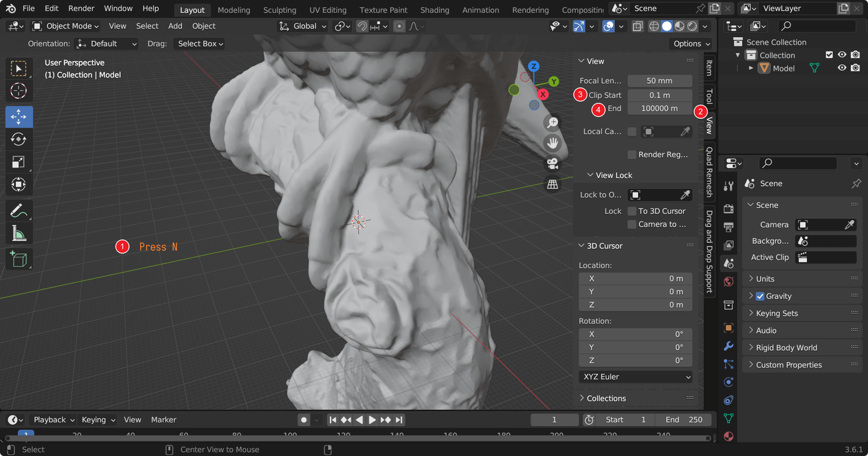The width and height of the screenshot is (868, 456).
Task: Click the Clip Start value field
Action: 660,95
